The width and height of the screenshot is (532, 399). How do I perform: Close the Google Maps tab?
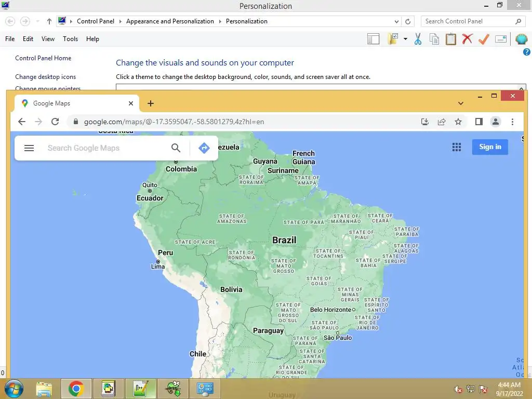(x=131, y=103)
